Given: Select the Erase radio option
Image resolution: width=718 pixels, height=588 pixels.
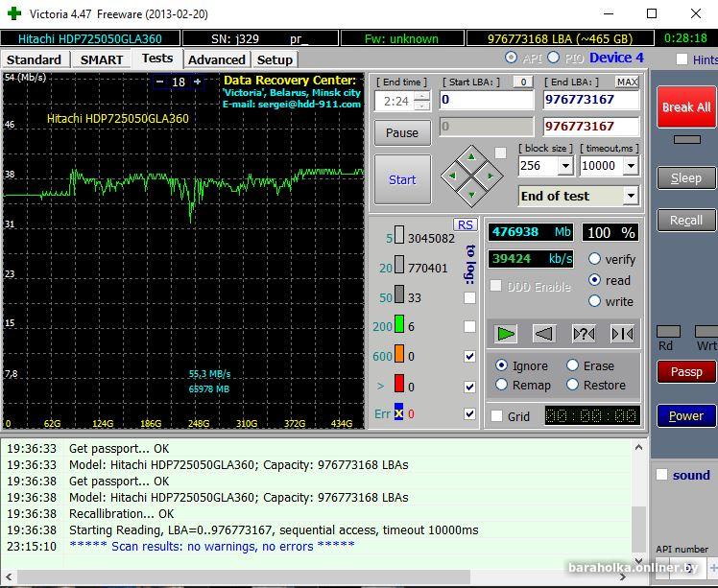Looking at the screenshot, I should coord(572,365).
